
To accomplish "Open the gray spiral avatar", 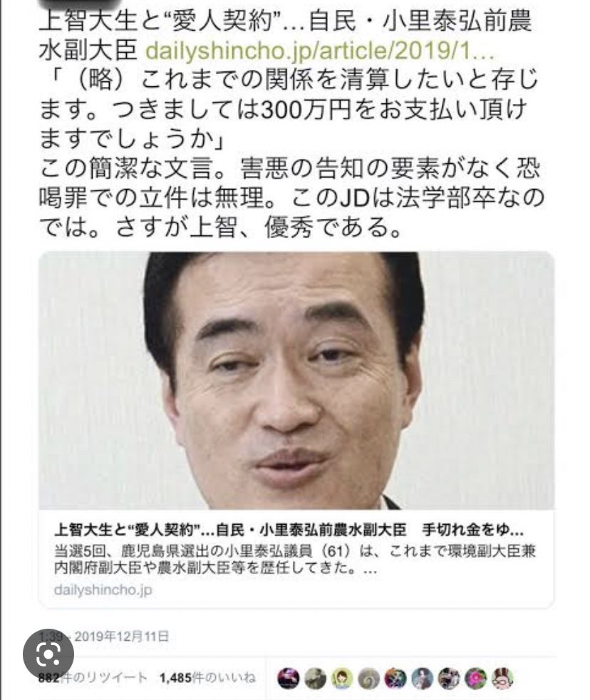I will [368, 679].
